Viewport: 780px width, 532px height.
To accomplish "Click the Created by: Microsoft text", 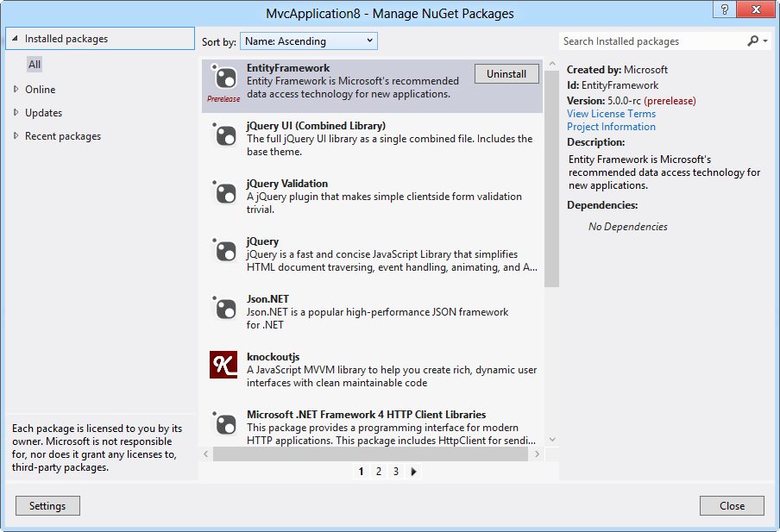I will click(x=617, y=70).
